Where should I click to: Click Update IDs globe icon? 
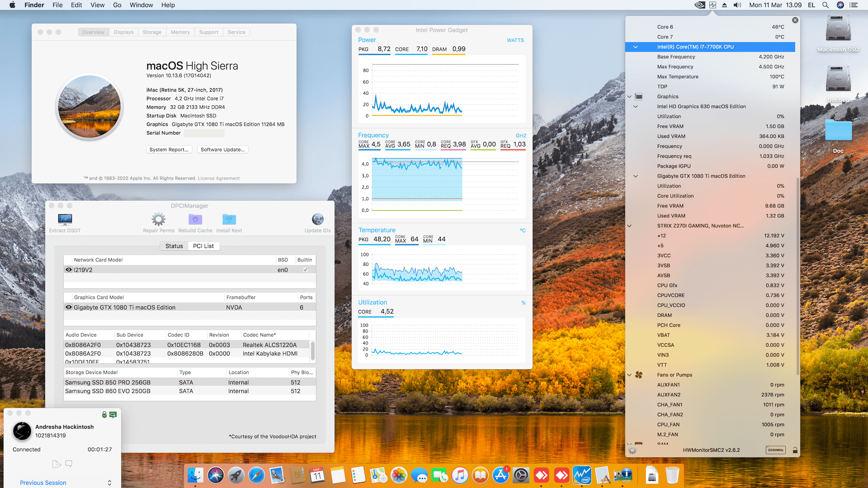click(318, 220)
